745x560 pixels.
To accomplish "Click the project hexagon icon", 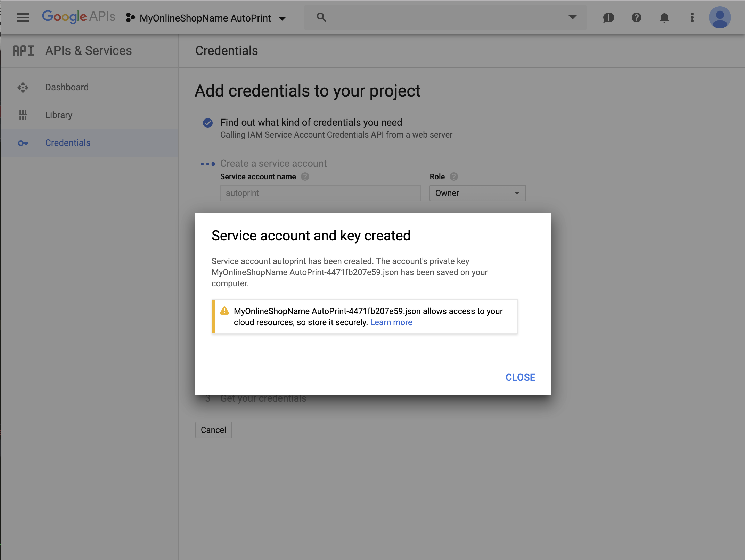I will click(130, 18).
